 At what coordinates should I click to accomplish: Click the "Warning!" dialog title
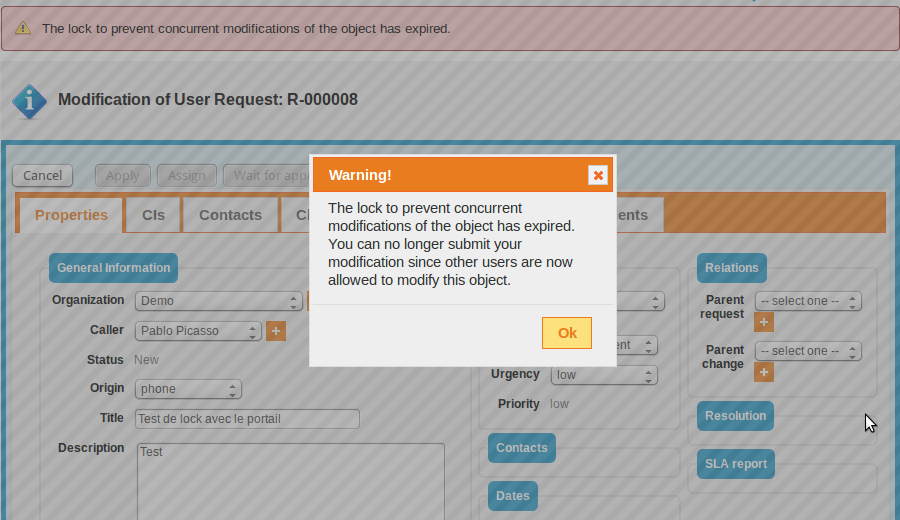360,175
